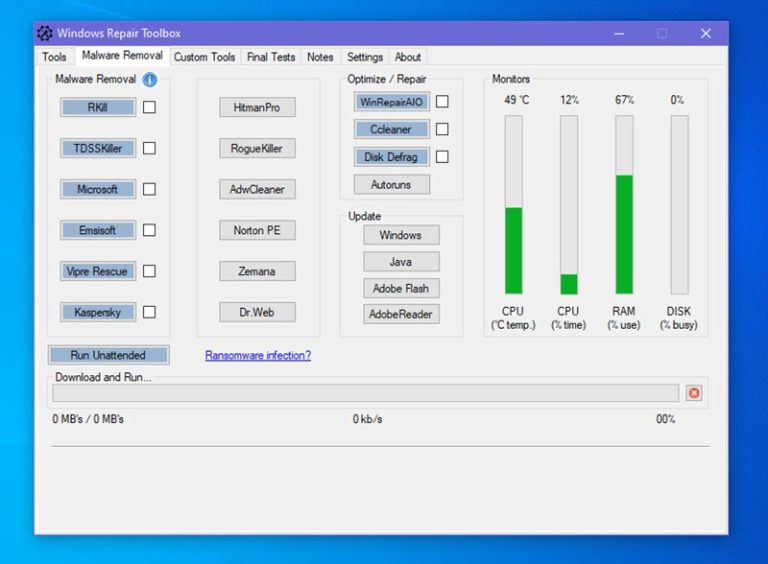Click the 49 °C temperature reading

(517, 100)
